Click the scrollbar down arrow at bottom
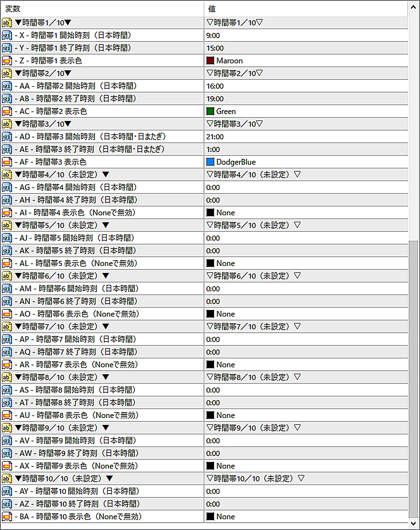This screenshot has width=420, height=530. point(413,523)
